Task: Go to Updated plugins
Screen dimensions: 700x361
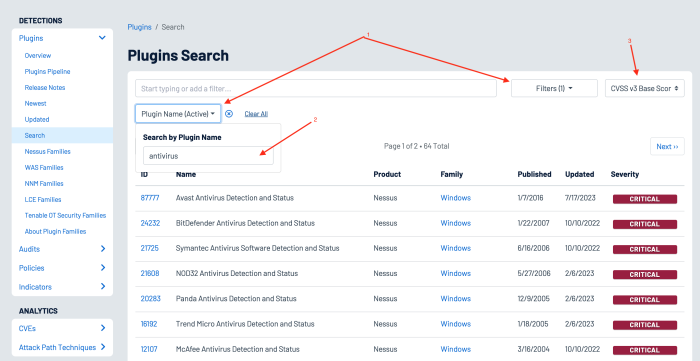Action: 37,120
